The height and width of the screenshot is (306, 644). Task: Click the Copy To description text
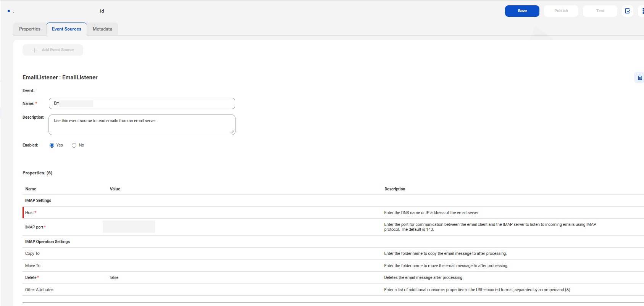[445, 253]
